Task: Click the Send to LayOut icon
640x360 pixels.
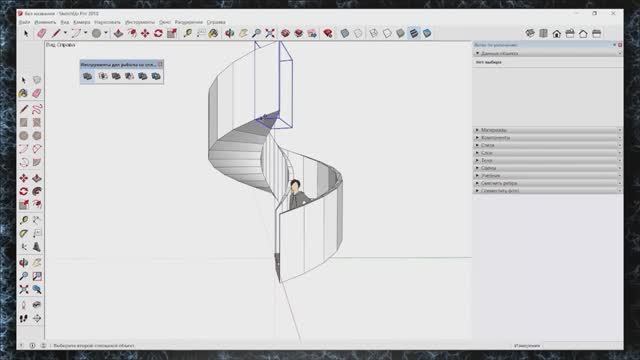Action: click(312, 33)
